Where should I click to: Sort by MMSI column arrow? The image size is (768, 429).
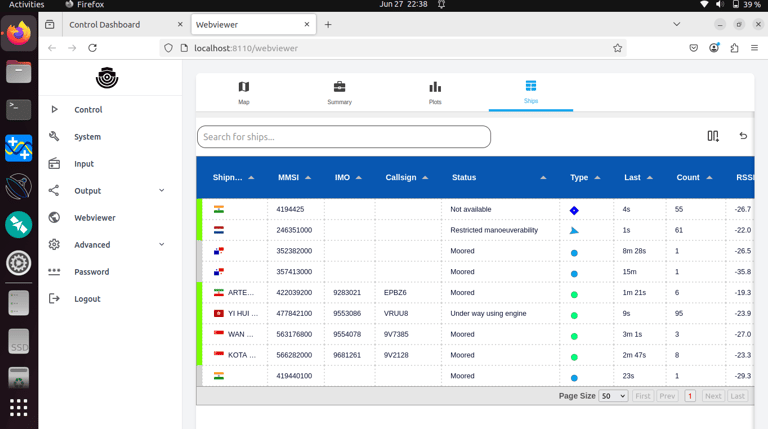click(308, 178)
